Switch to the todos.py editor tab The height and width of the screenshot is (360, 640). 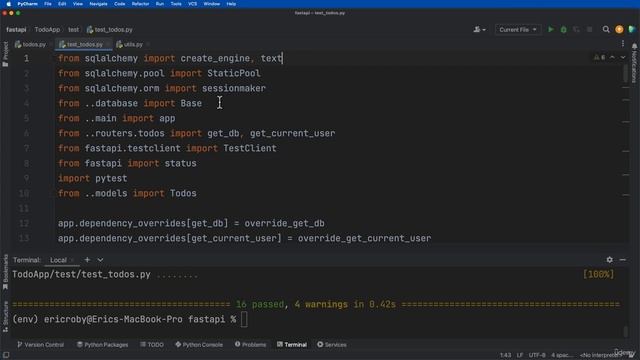coord(31,44)
